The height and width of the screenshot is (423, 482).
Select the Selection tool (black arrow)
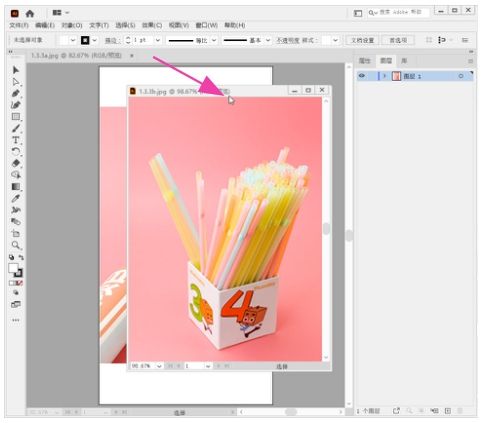pos(16,70)
